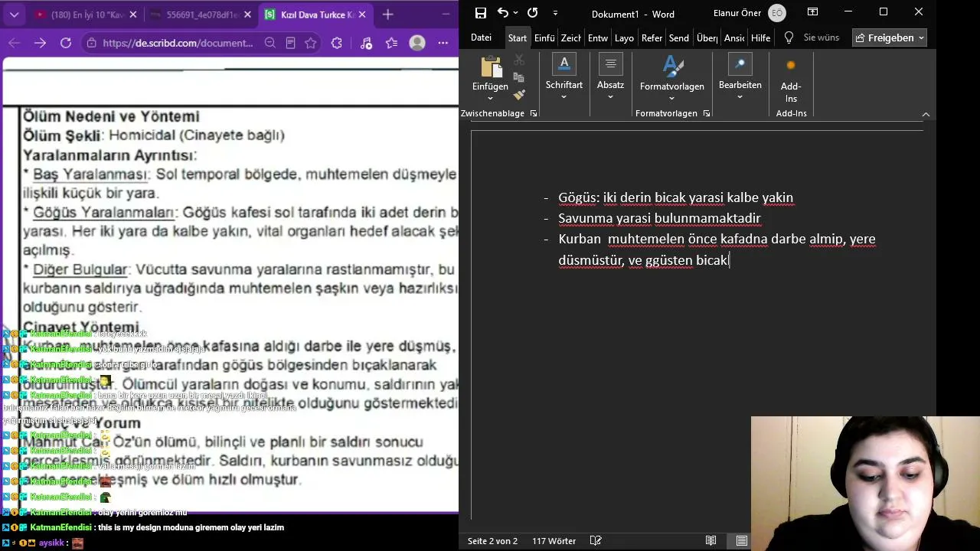Select the Format Painter brush icon

519,95
